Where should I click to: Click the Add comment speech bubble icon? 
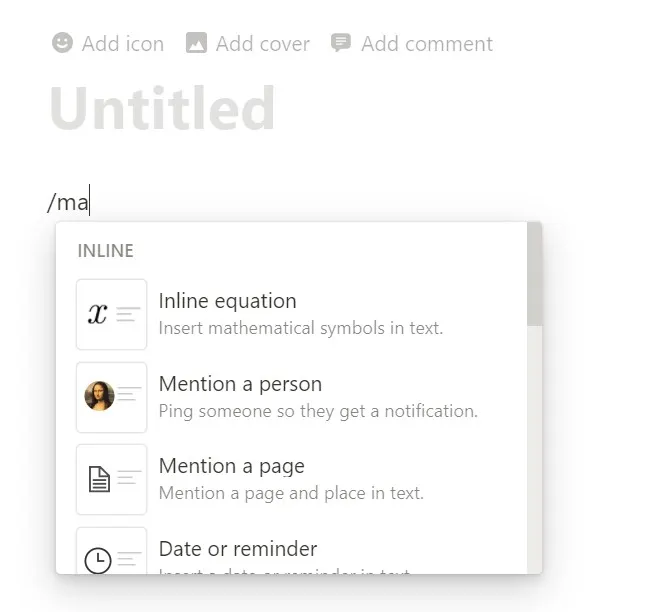[341, 43]
